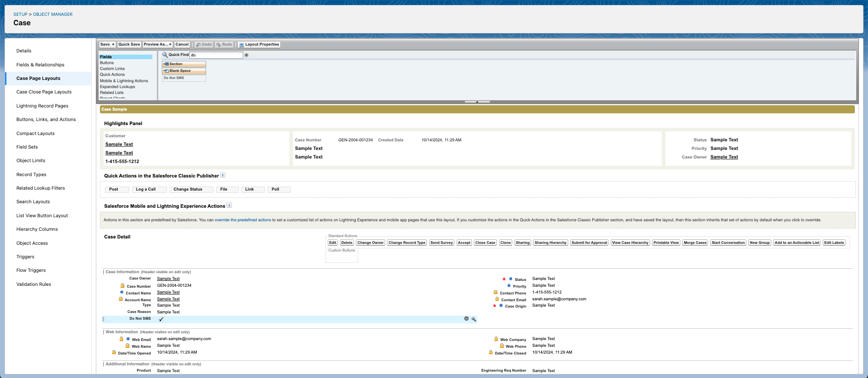Click the Submit for Approval standard button

(589, 243)
